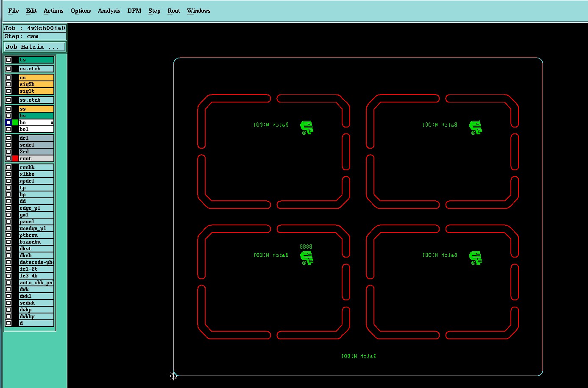This screenshot has width=588, height=388.
Task: Toggle the sig2b layer checkbox
Action: click(8, 84)
